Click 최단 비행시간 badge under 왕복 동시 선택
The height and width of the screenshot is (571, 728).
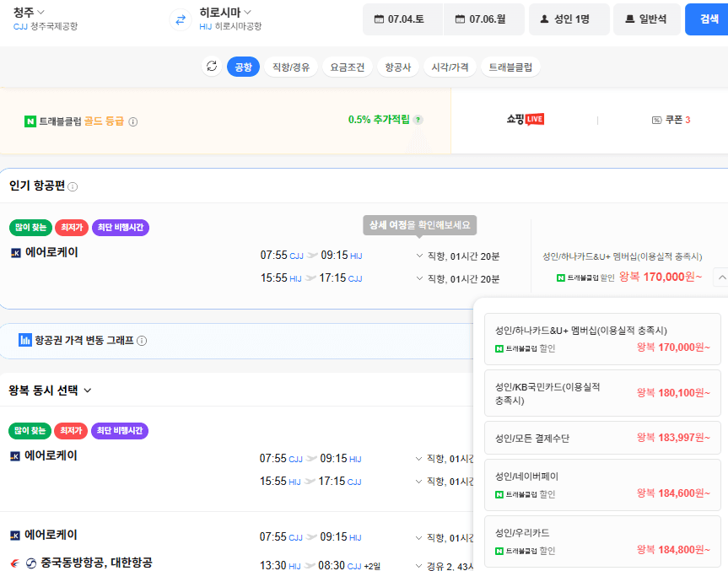point(120,431)
